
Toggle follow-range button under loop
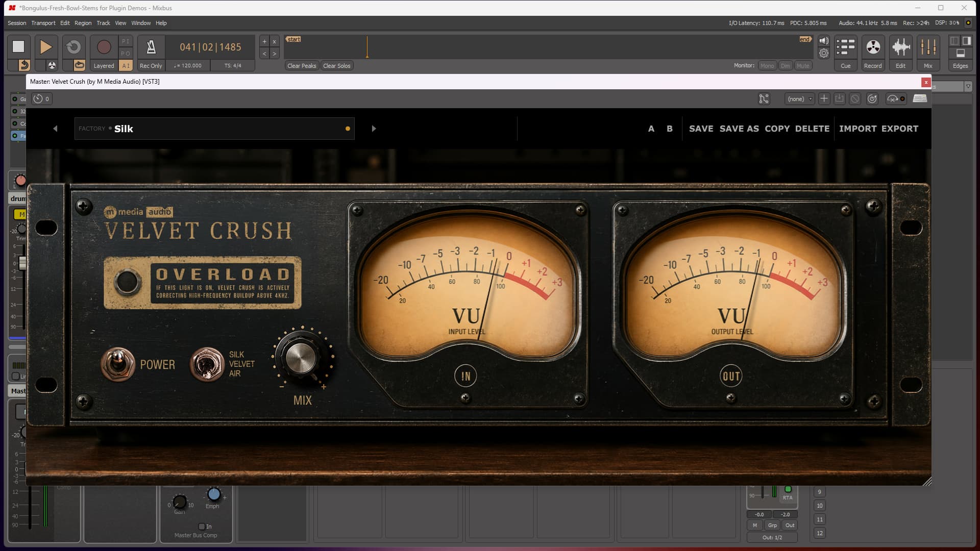point(79,65)
